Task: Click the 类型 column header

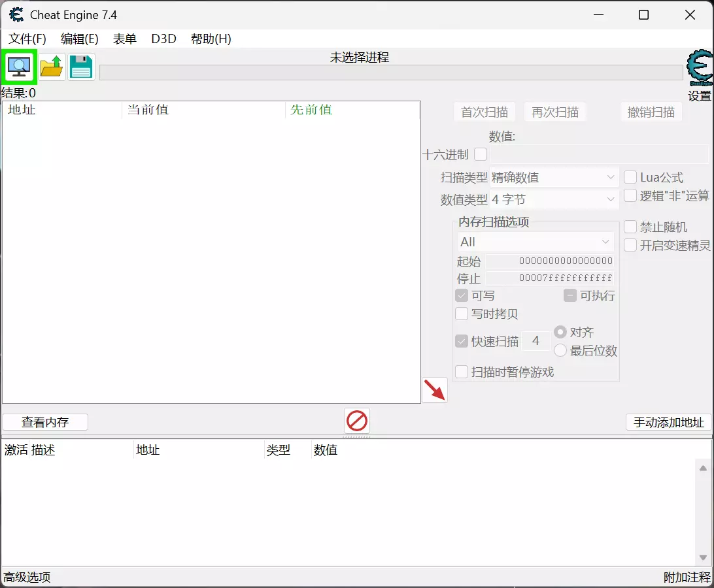Action: (x=288, y=450)
